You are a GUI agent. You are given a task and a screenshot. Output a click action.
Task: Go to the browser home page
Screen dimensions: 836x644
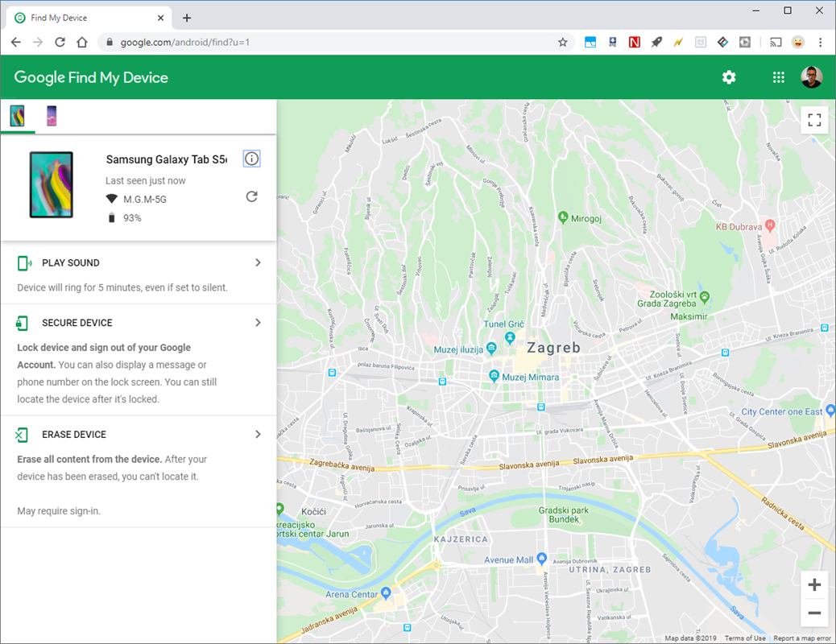[x=82, y=42]
